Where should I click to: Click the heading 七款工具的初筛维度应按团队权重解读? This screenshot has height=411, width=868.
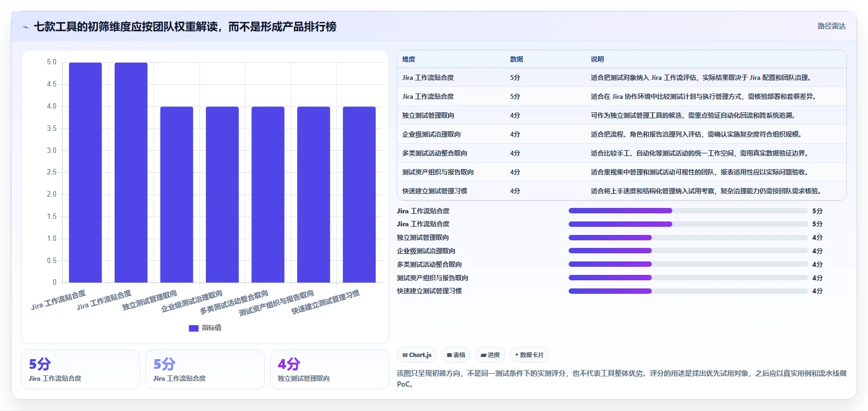(185, 26)
